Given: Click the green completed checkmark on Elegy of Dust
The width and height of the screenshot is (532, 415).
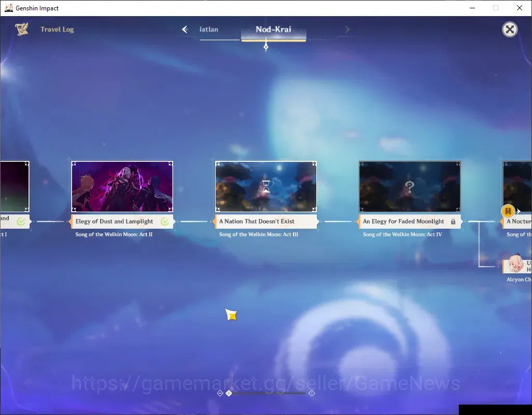Looking at the screenshot, I should click(164, 222).
